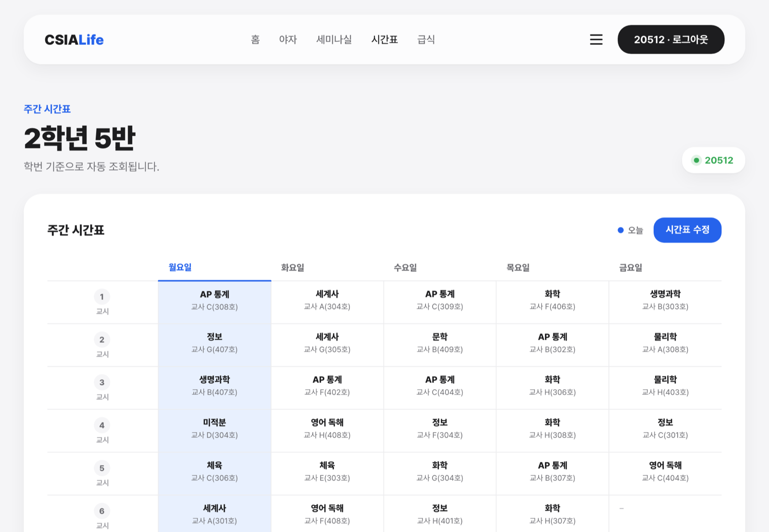The image size is (769, 532).
Task: Go to the 홈 nav item
Action: pos(255,39)
